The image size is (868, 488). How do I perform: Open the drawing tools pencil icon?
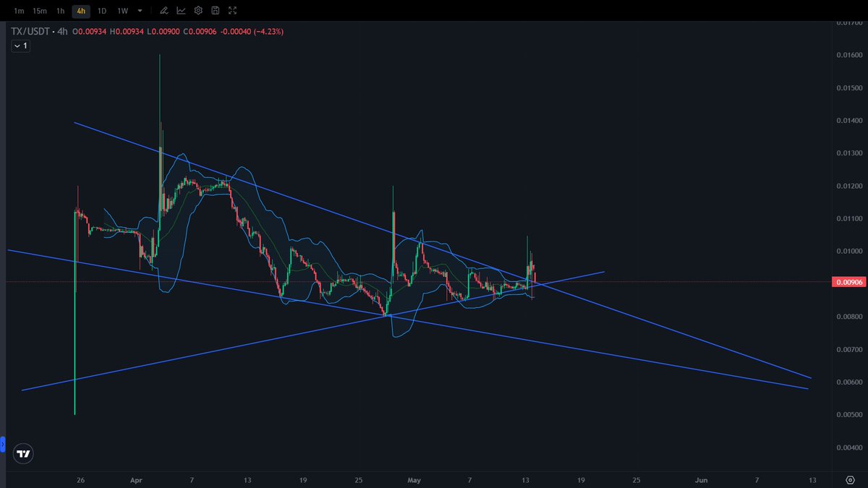pos(165,11)
